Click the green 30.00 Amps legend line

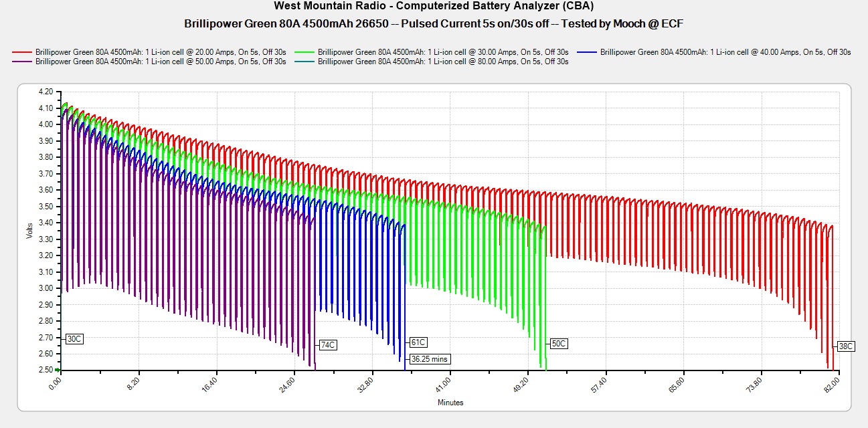[x=305, y=51]
